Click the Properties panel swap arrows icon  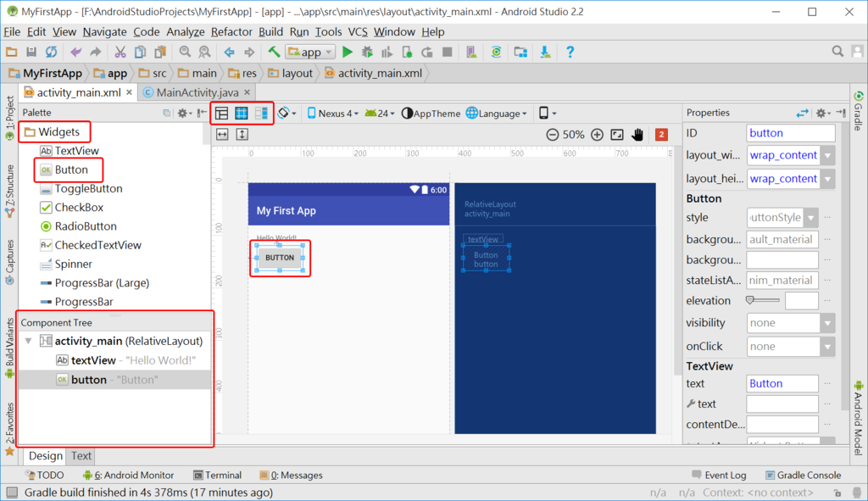pos(802,113)
